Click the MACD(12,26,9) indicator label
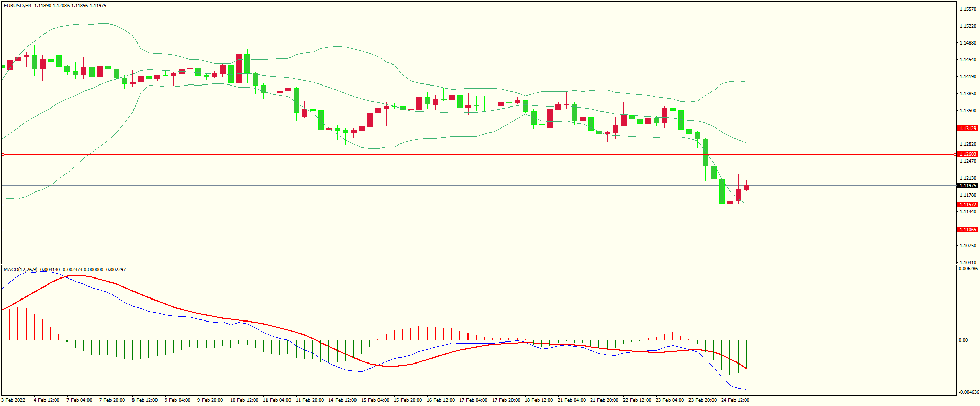 point(20,269)
